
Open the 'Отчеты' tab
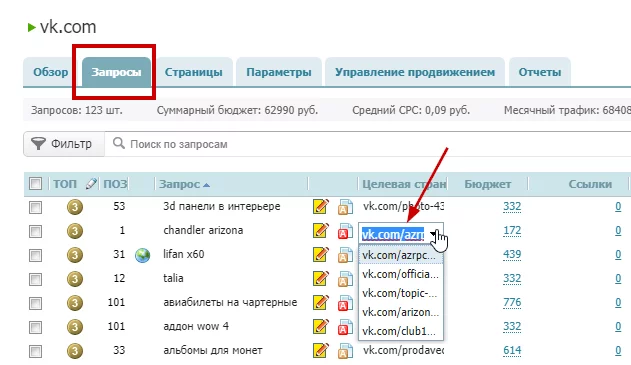[x=540, y=72]
